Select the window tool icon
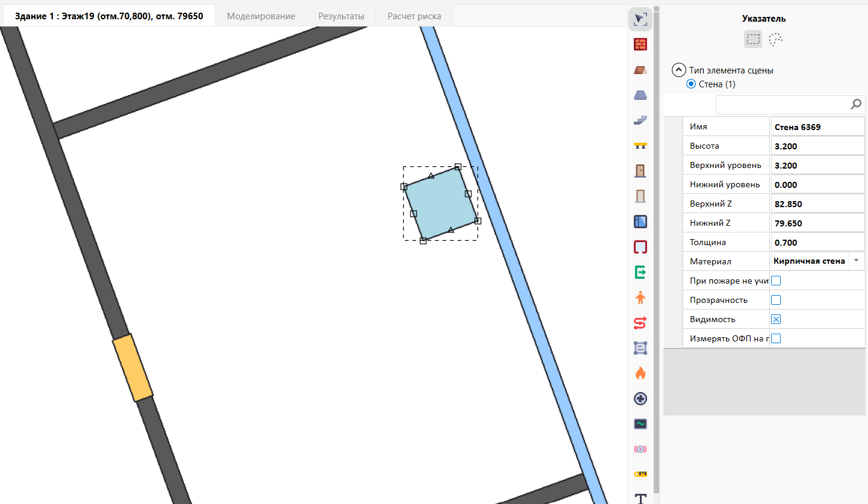Screen dimensions: 868x504 point(640,222)
